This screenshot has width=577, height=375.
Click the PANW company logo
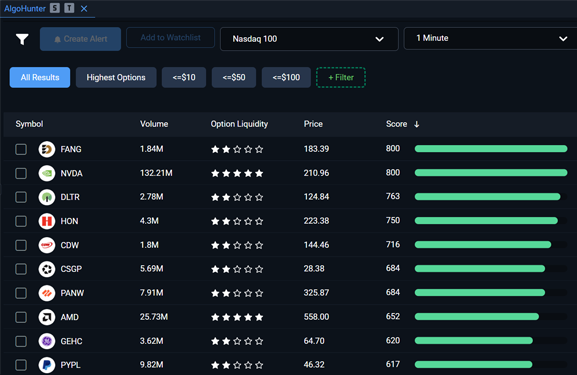(x=47, y=293)
